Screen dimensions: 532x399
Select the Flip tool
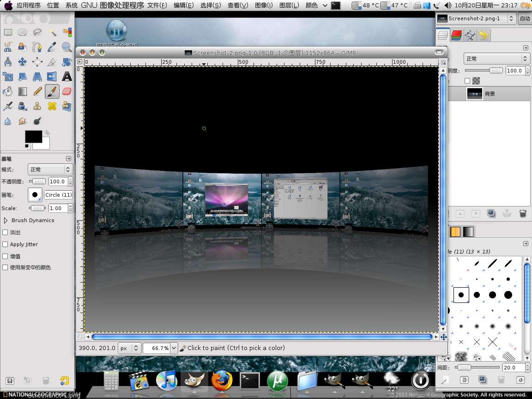click(52, 77)
